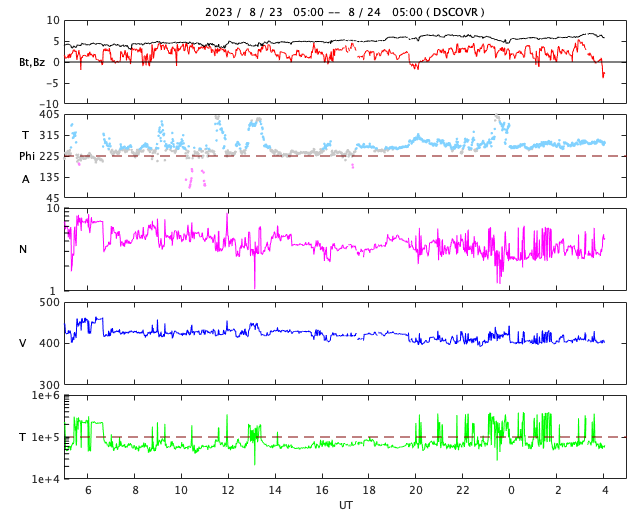
Task: Click the '300' velocity tick label
Action: pos(49,385)
